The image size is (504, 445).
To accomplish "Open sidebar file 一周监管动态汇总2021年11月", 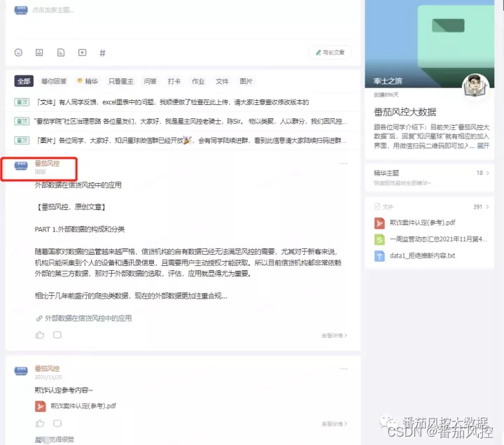I will pyautogui.click(x=438, y=239).
